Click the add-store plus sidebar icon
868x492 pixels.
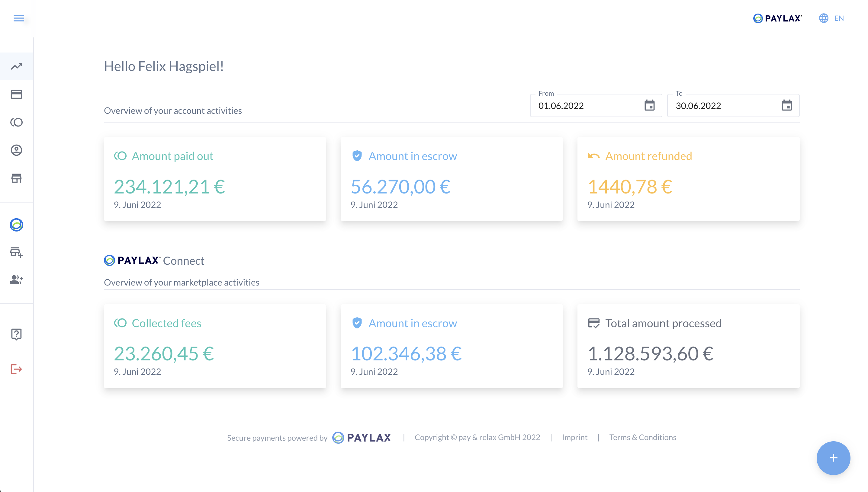[16, 252]
